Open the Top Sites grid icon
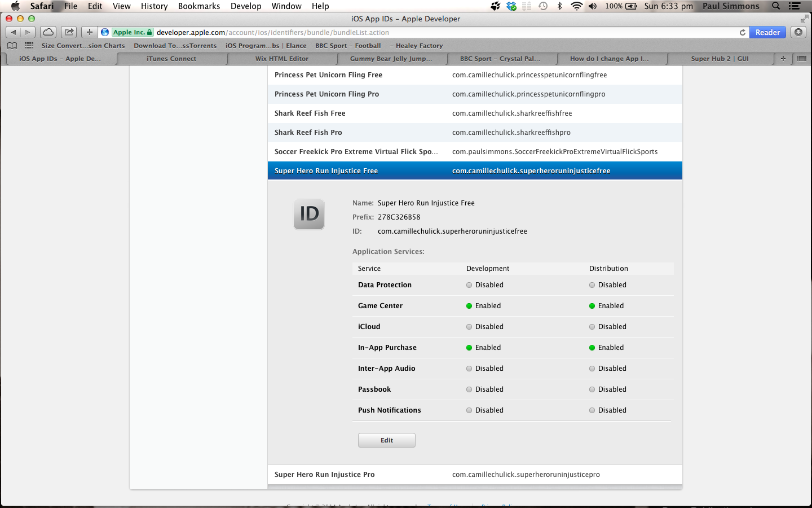 pos(29,46)
